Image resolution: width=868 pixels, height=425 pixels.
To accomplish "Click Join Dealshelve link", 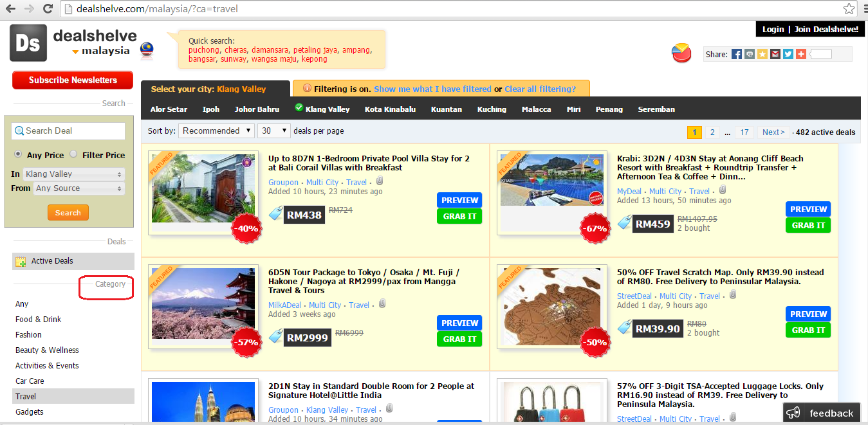I will click(826, 29).
